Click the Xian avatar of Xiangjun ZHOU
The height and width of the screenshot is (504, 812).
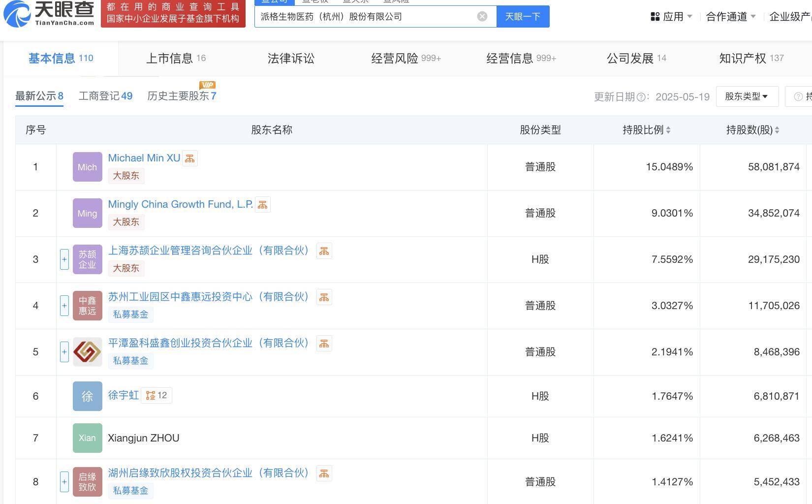(87, 438)
